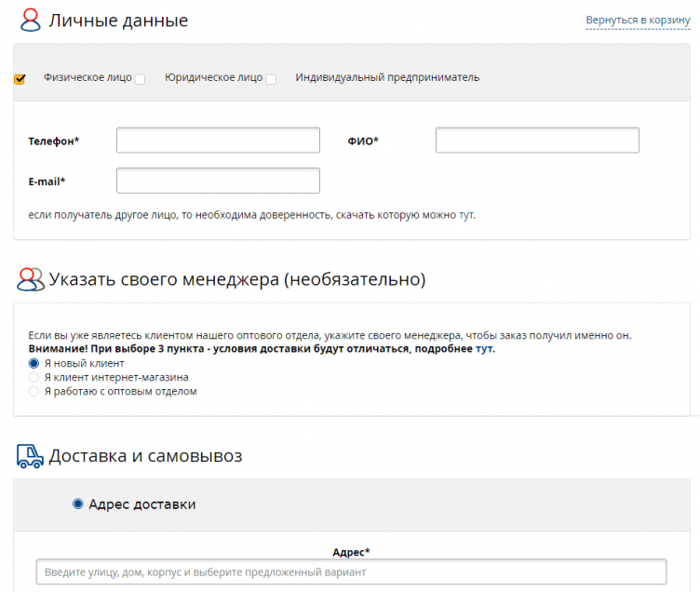
Task: Untick the checked Физическое лицо checkbox
Action: point(20,79)
